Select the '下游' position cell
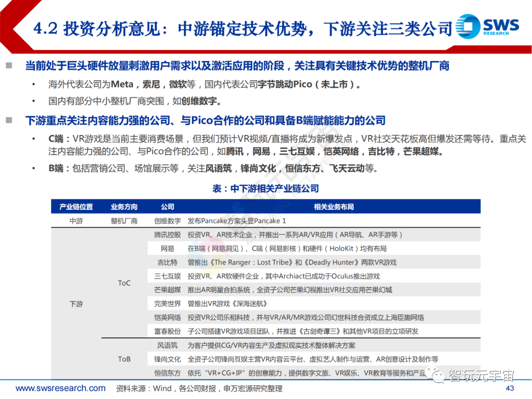The width and height of the screenshot is (532, 399). 76,303
